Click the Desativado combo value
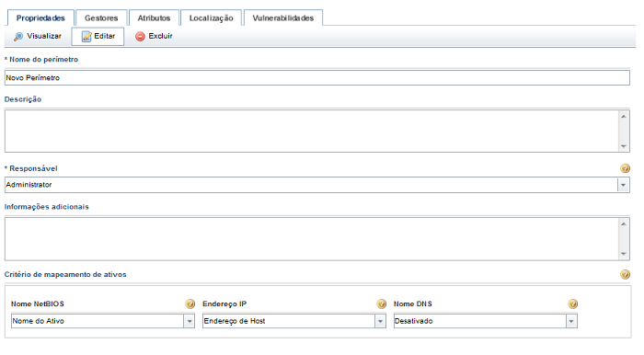The height and width of the screenshot is (355, 644). click(x=414, y=321)
